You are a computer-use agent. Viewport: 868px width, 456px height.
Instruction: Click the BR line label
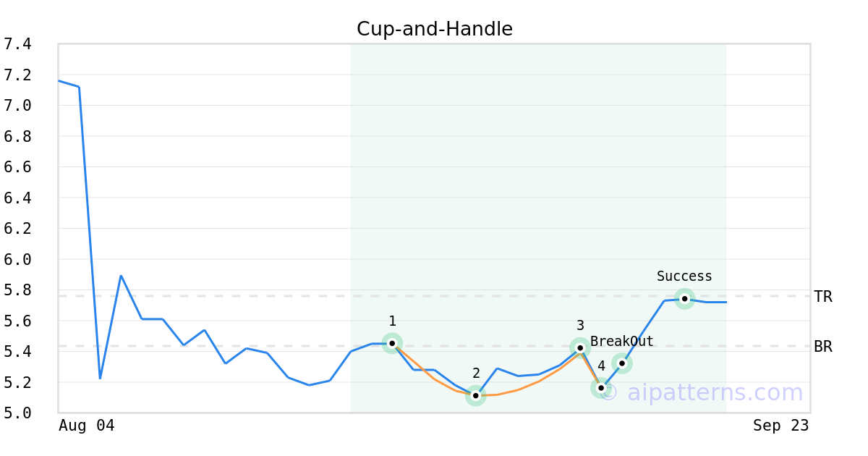[x=823, y=347]
